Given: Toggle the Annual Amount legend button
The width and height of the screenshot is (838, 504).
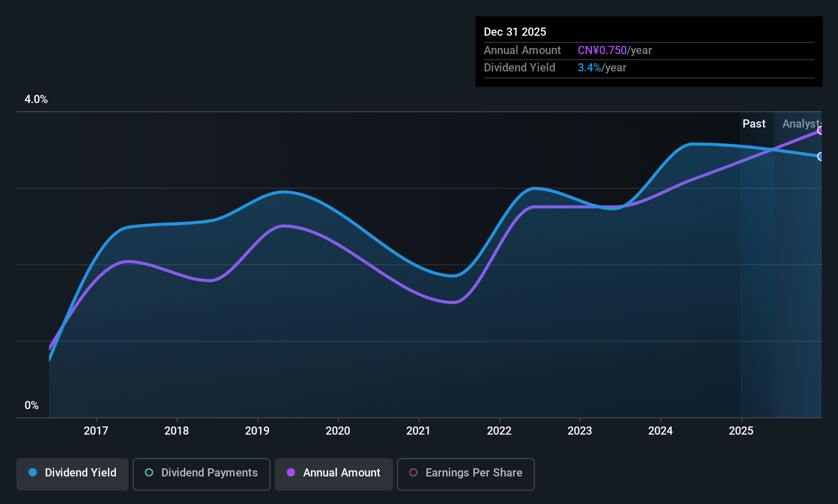Looking at the screenshot, I should [334, 474].
